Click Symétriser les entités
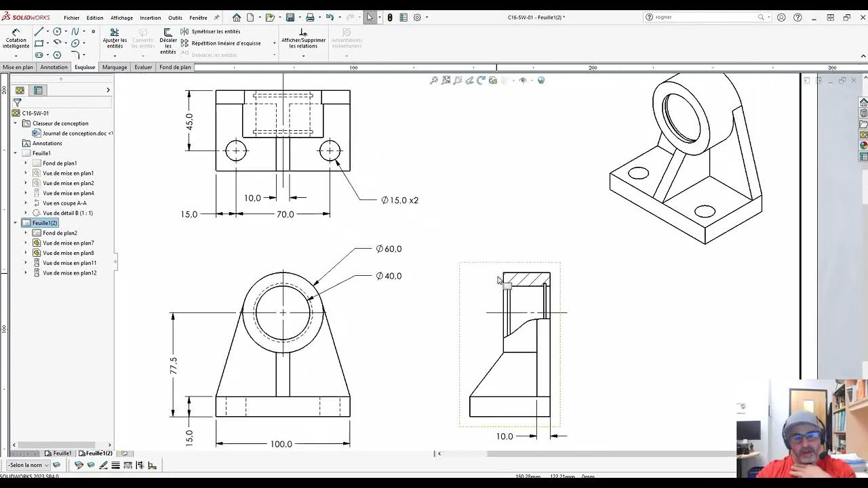868x488 pixels. point(210,31)
